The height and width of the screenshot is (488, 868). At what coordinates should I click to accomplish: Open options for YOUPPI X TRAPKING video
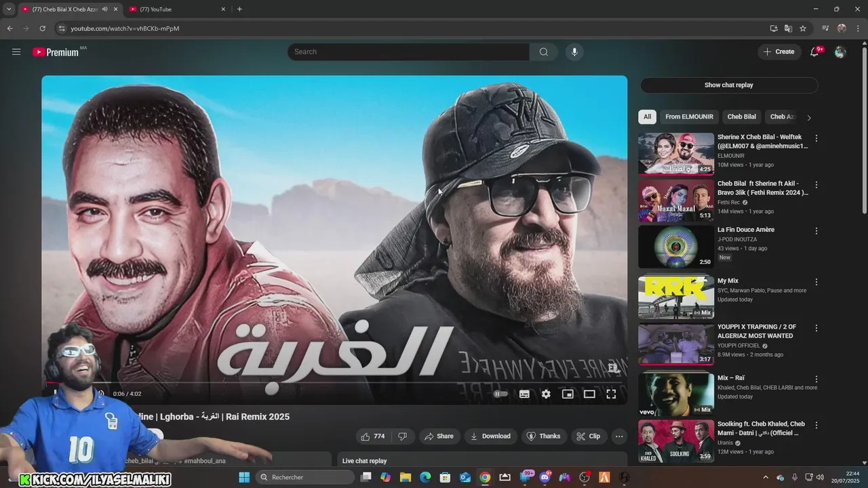click(x=816, y=328)
